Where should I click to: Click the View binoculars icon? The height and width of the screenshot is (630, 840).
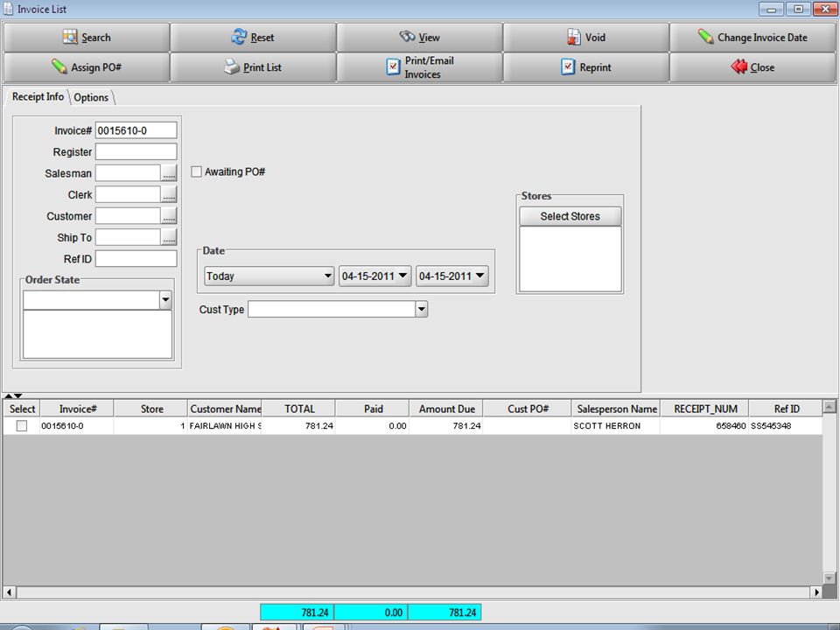[x=407, y=37]
